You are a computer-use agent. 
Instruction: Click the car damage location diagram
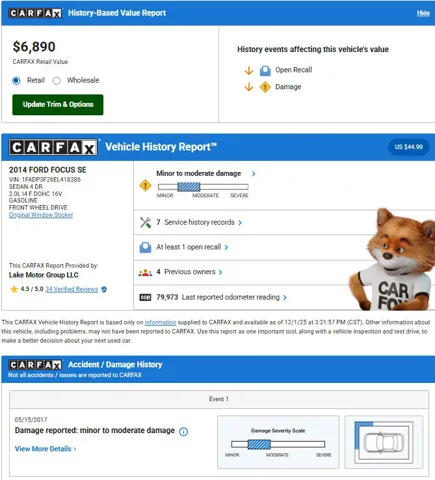pos(384,442)
